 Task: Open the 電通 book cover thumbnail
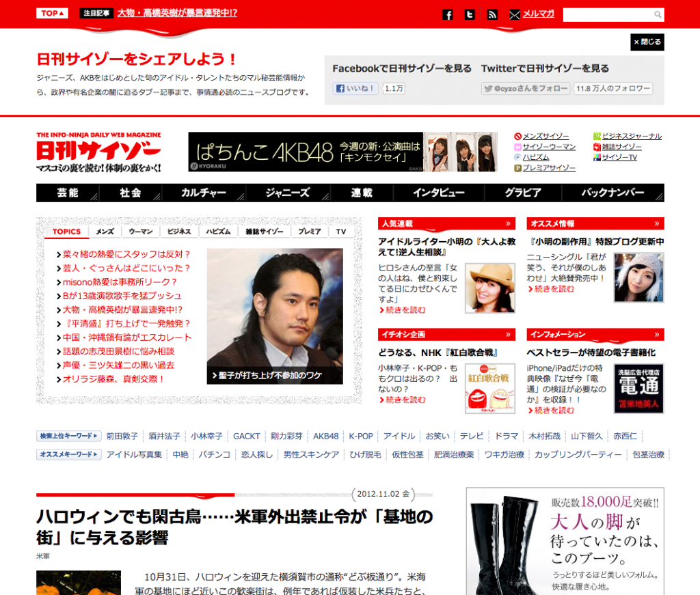pos(638,389)
